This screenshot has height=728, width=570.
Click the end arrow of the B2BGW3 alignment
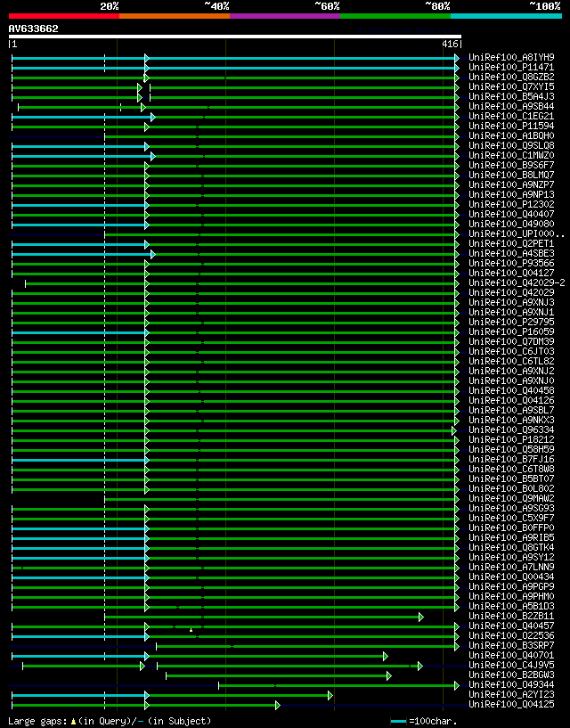pyautogui.click(x=389, y=675)
